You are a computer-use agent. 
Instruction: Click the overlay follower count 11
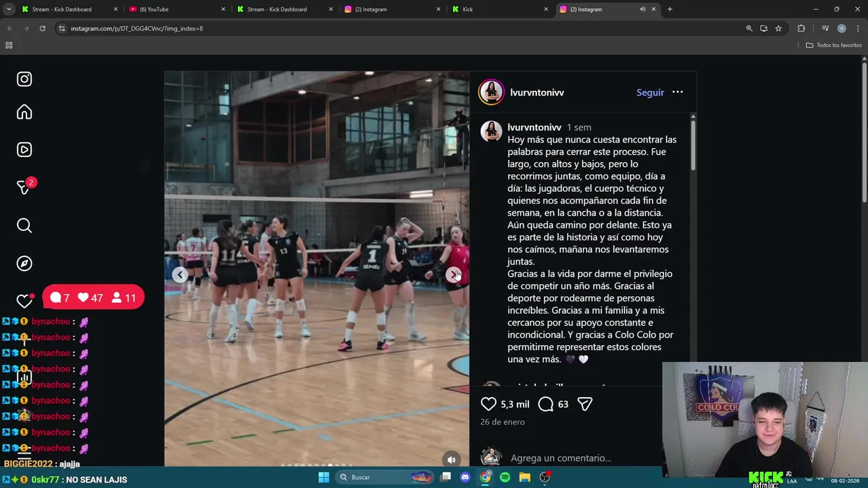(x=123, y=298)
